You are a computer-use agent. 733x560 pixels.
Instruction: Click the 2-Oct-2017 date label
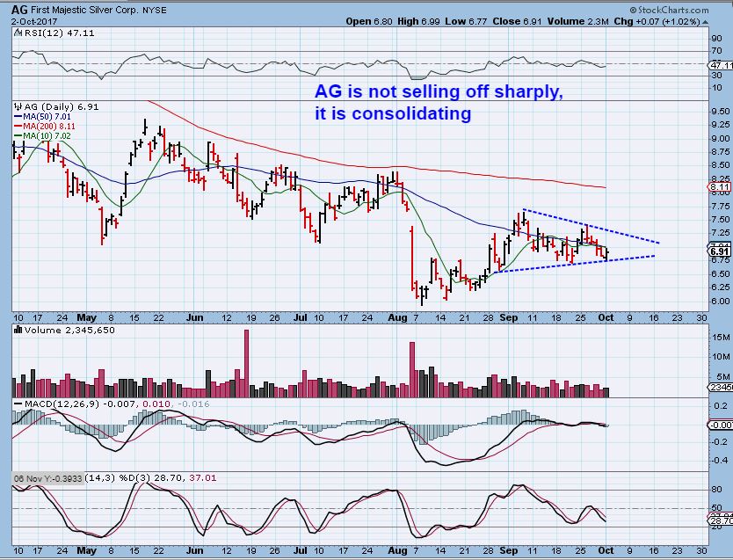[34, 21]
